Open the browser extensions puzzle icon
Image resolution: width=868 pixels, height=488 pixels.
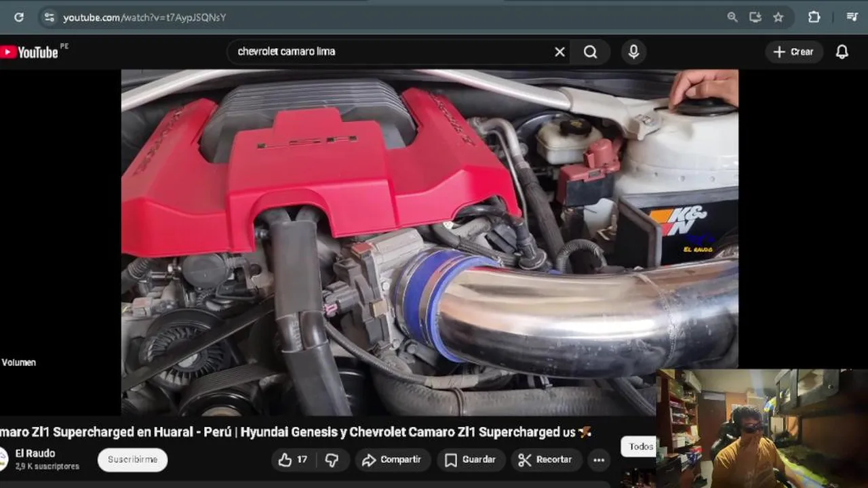814,18
